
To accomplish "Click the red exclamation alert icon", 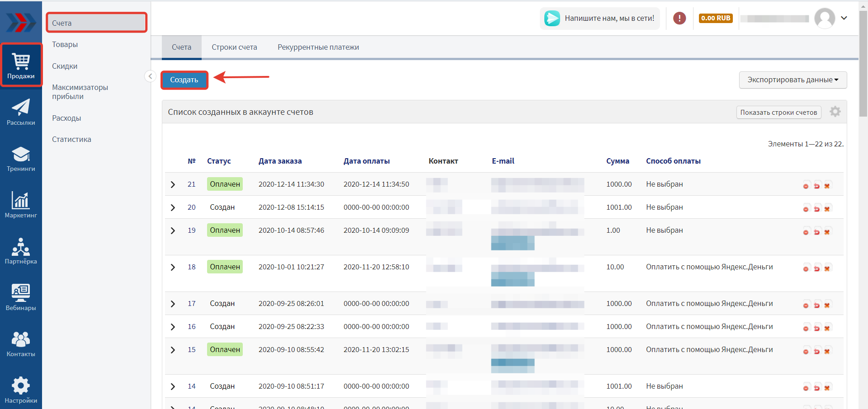I will click(x=679, y=18).
